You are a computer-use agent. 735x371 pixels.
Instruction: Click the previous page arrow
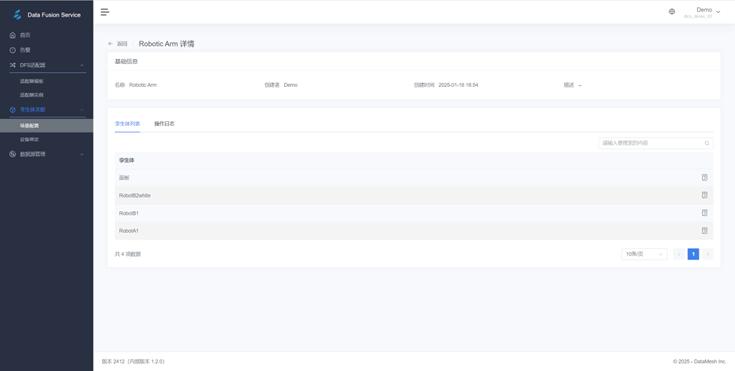tap(678, 254)
